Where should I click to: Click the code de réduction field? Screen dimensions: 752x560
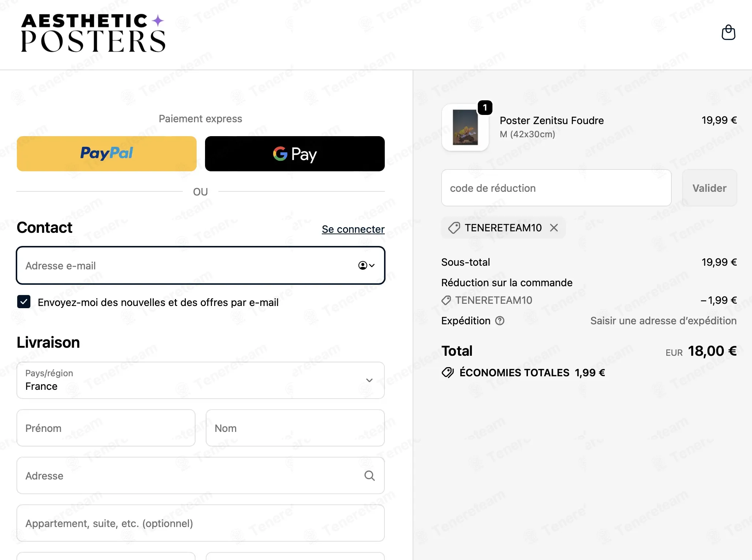tap(556, 188)
